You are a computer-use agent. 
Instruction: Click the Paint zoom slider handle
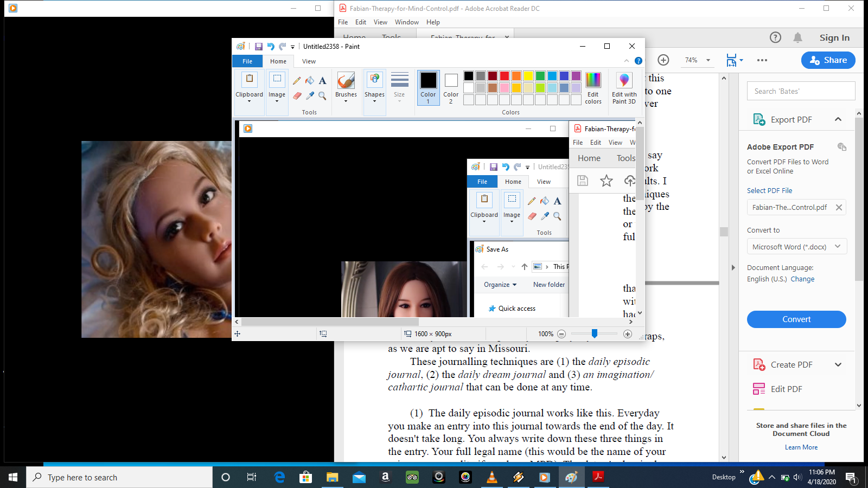[x=595, y=334]
